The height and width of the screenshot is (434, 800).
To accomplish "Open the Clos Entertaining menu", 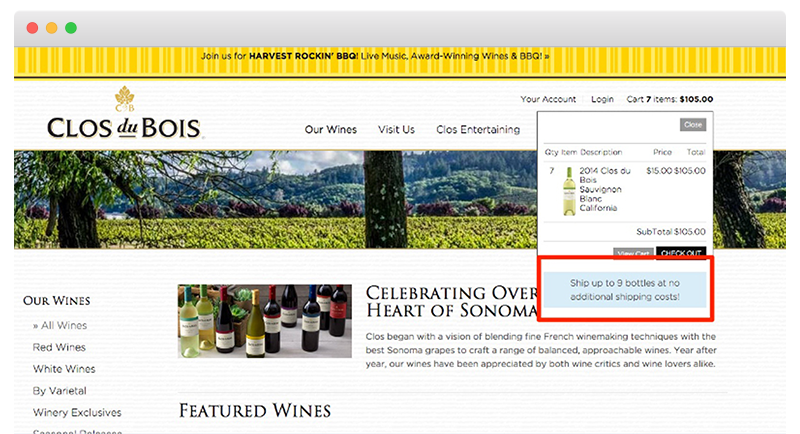I will point(478,130).
